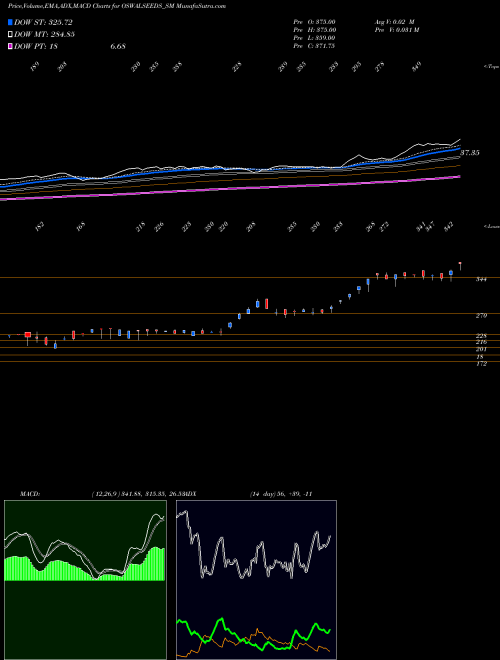Screen dimensions: 500x660
Task: Select the Pre O: 375.00 open price
Action: click(314, 22)
